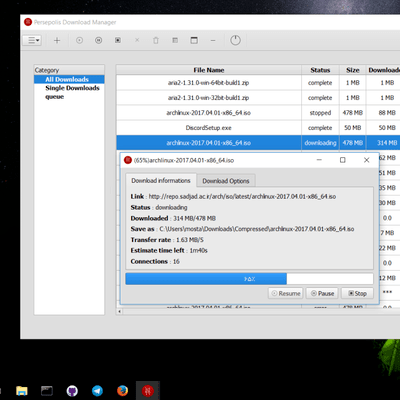Click the toolbar resume download icon
This screenshot has width=400, height=400.
coord(79,40)
